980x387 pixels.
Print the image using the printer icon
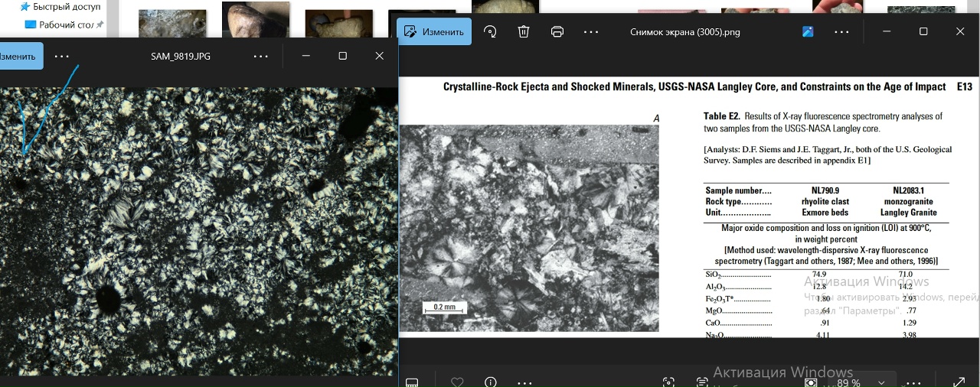coord(557,32)
